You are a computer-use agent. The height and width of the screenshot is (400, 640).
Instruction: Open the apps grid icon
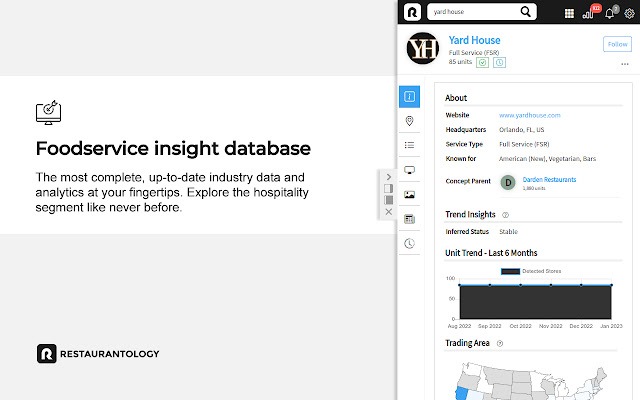pyautogui.click(x=569, y=13)
